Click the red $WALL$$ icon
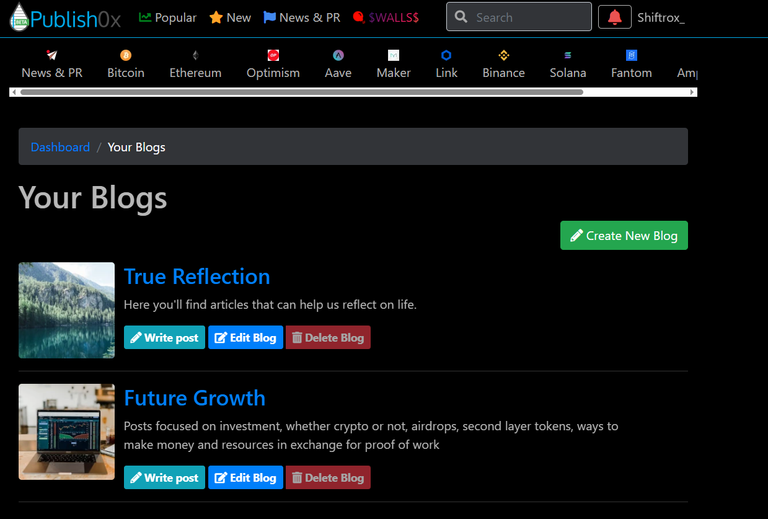The width and height of the screenshot is (768, 519). [x=359, y=17]
